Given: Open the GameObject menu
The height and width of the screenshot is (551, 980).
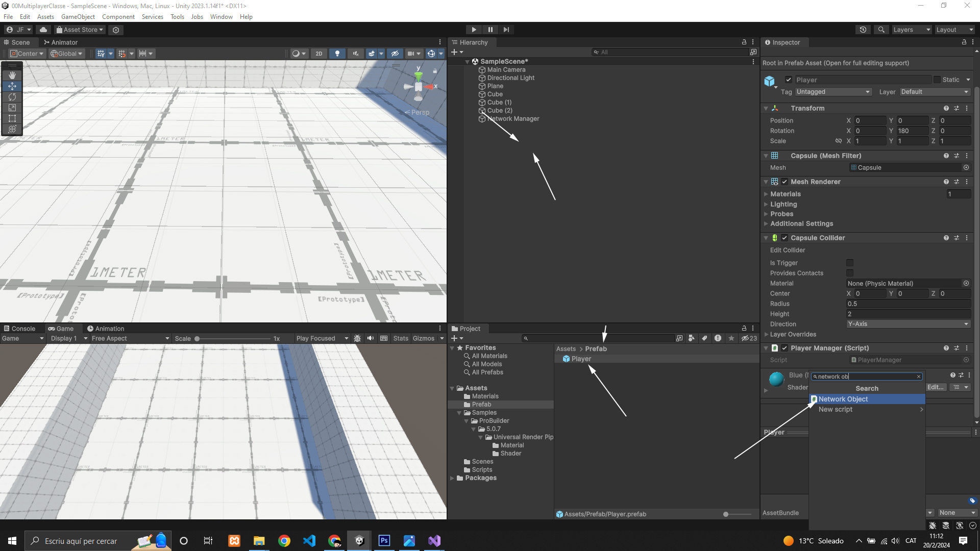Looking at the screenshot, I should pyautogui.click(x=78, y=17).
